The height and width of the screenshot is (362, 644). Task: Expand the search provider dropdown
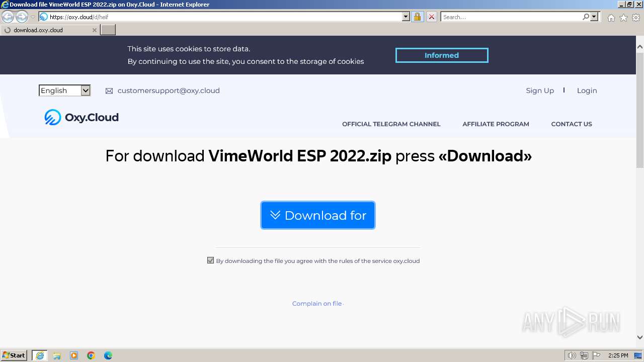pyautogui.click(x=594, y=17)
